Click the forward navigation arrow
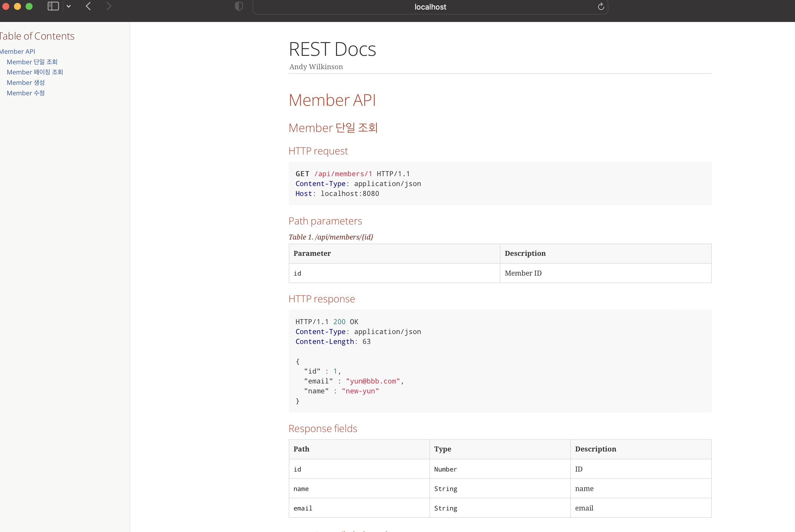The image size is (795, 532). pos(108,6)
